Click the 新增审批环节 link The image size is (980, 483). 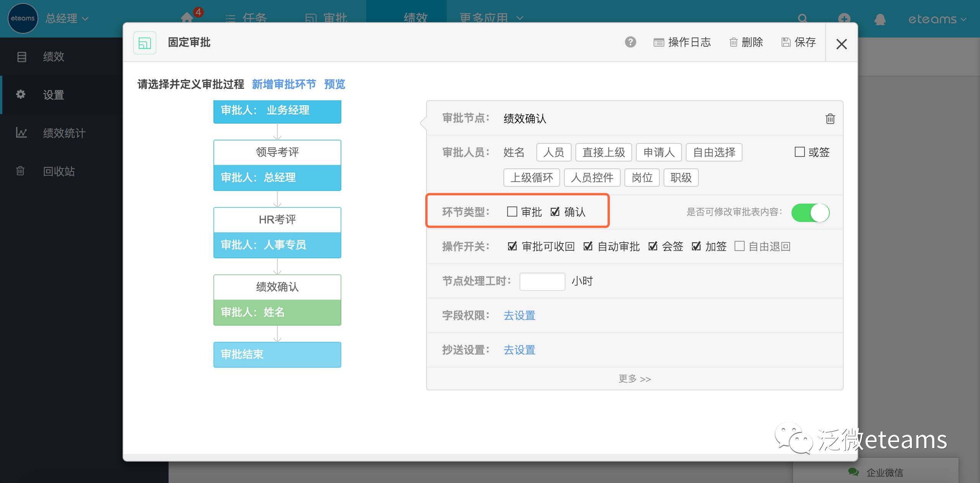pos(284,84)
